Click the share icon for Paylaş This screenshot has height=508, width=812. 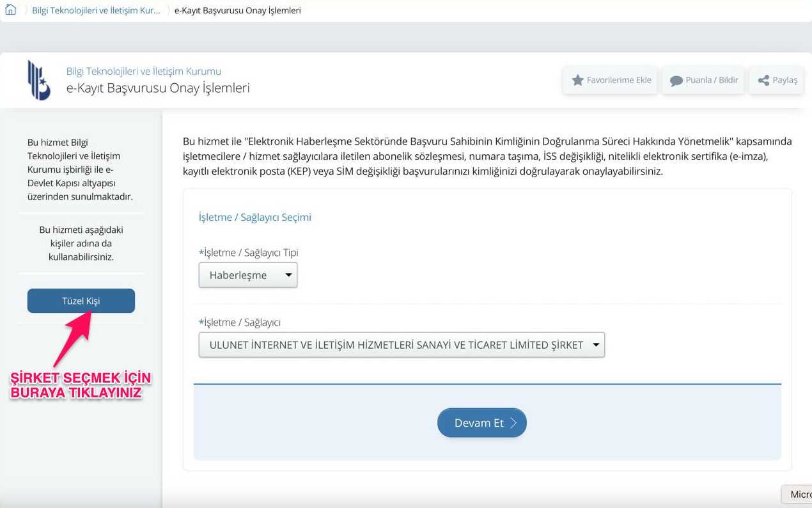coord(763,81)
